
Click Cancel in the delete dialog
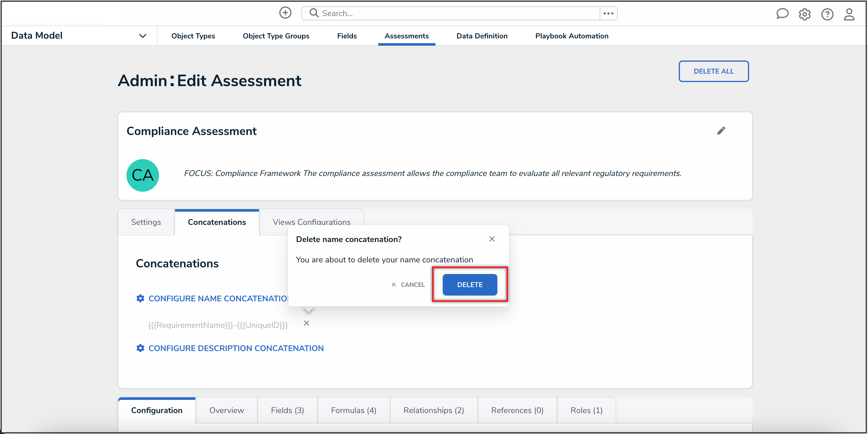[408, 284]
